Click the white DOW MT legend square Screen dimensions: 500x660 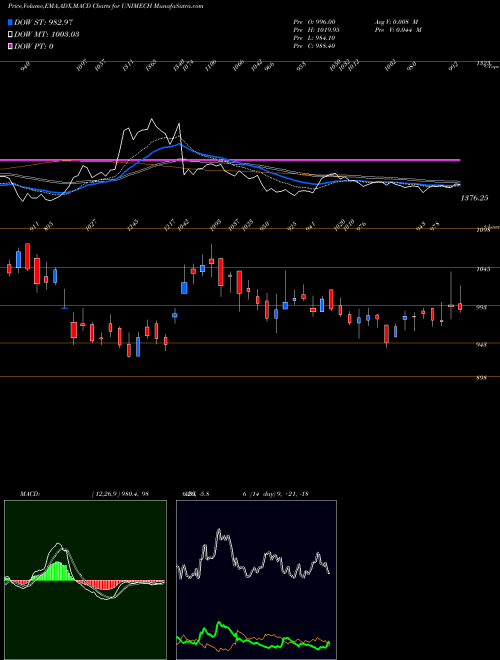(11, 34)
